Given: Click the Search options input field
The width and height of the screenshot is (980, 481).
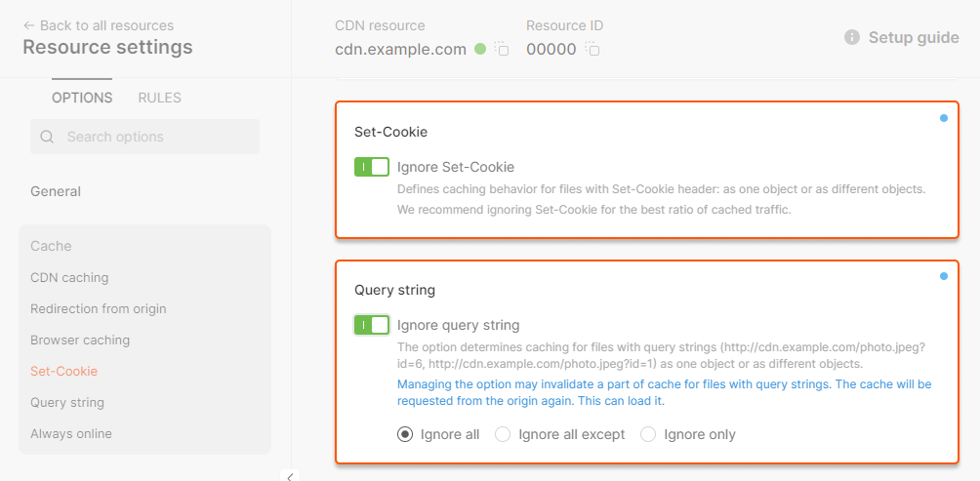Looking at the screenshot, I should pyautogui.click(x=156, y=138).
